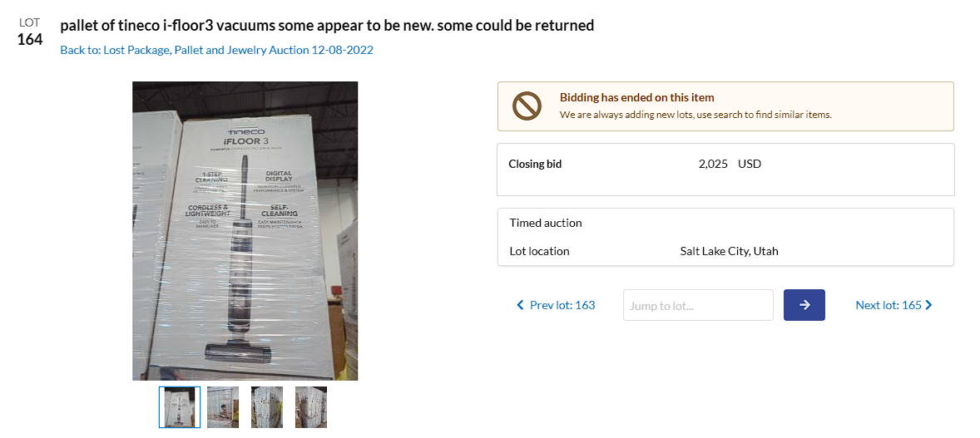Select the fourth image thumbnail
980x438 pixels.
311,407
